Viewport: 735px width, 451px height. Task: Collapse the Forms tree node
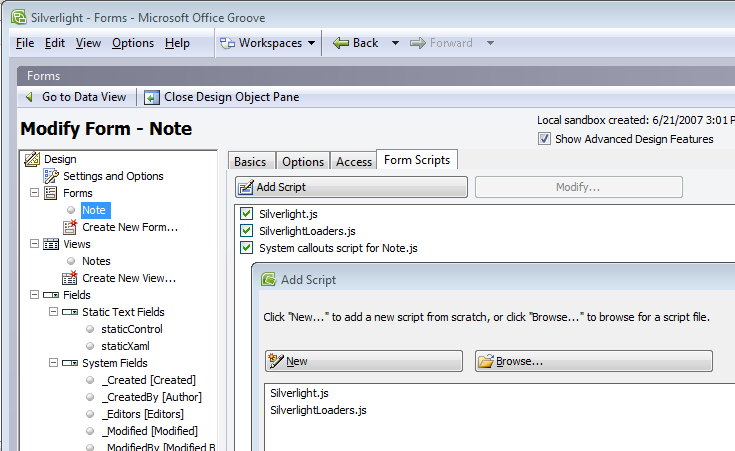click(34, 193)
